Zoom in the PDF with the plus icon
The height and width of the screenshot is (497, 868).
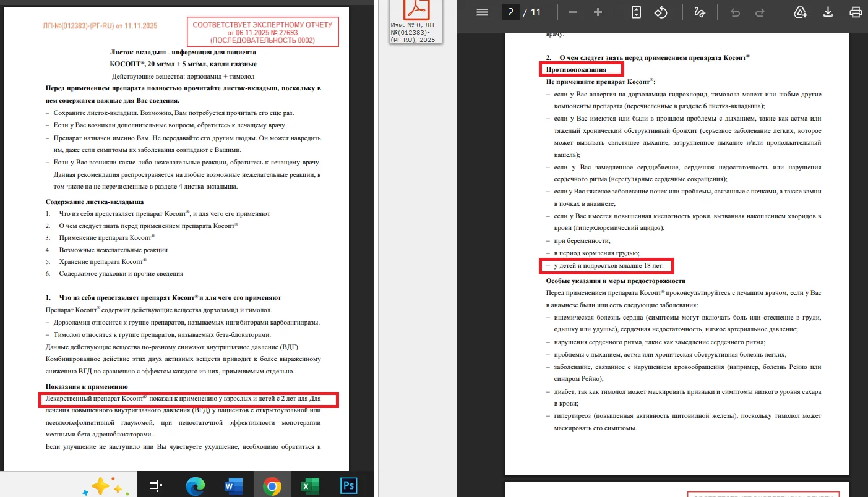pos(598,12)
